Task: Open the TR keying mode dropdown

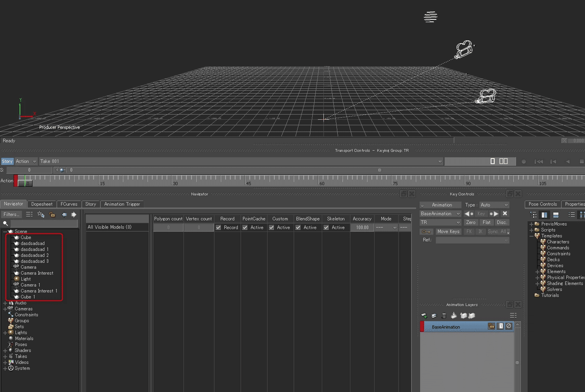Action: click(x=439, y=222)
